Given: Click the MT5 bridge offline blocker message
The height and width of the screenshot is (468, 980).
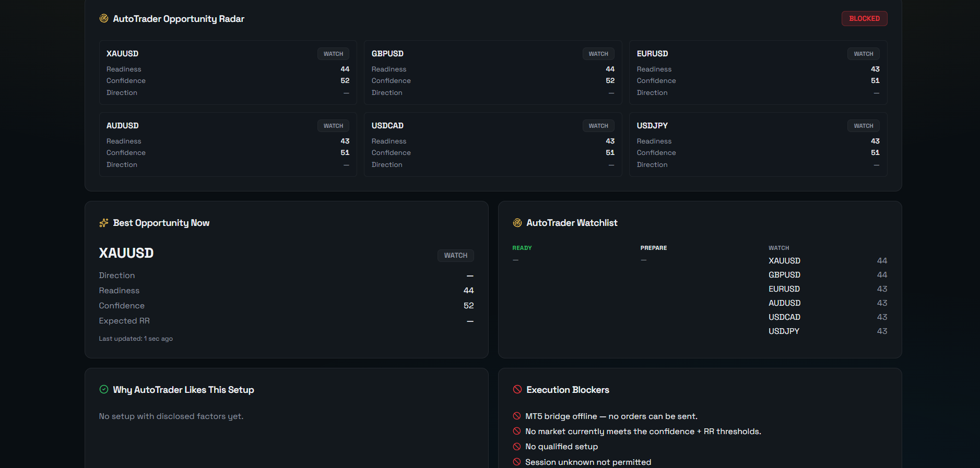Looking at the screenshot, I should (611, 416).
